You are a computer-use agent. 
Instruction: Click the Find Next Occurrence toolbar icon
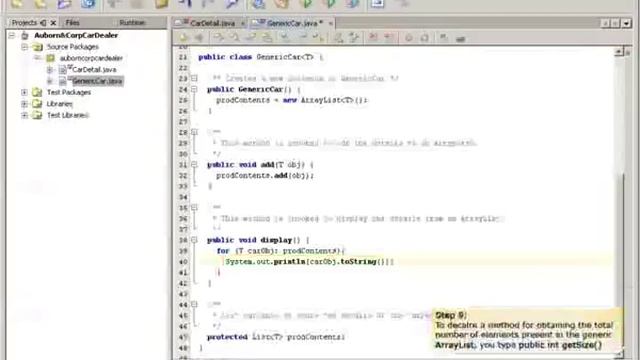coord(251,38)
